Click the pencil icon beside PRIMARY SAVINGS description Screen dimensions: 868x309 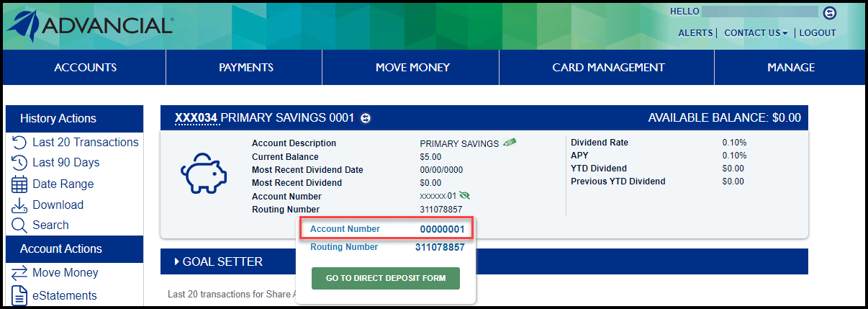510,143
